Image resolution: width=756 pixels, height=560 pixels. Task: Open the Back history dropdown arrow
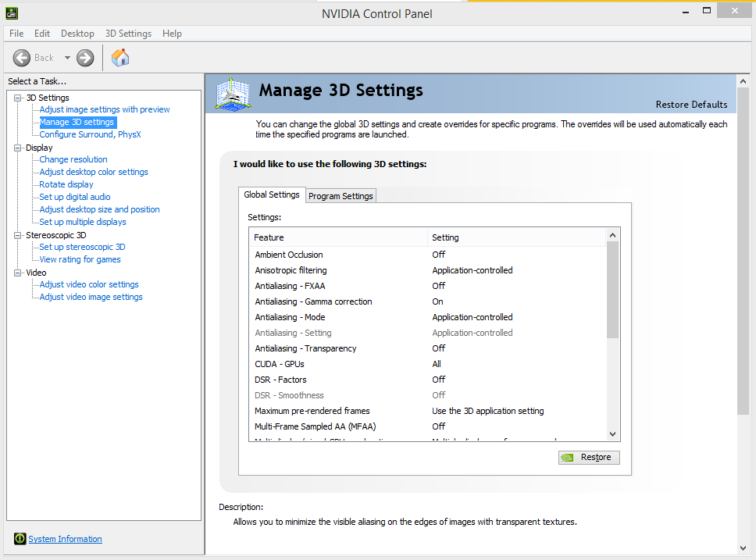(67, 58)
